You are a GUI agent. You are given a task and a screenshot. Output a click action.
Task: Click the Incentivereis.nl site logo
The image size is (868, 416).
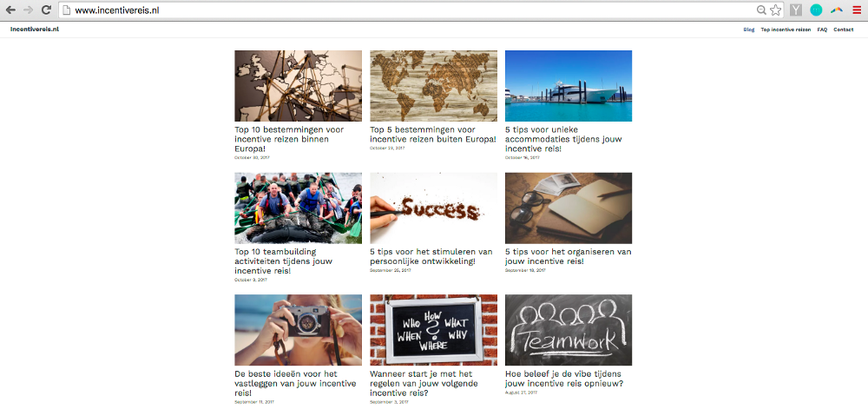(35, 30)
